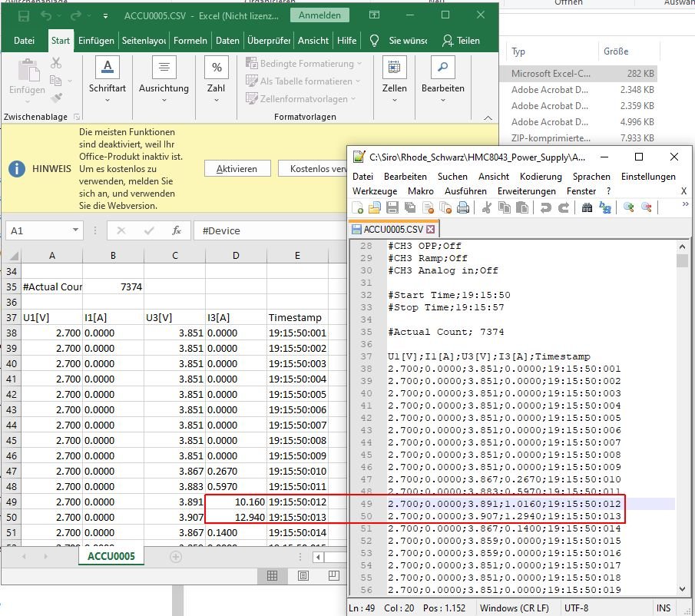Click New file icon in Notepad++ toolbar
This screenshot has height=616, width=695.
point(357,207)
